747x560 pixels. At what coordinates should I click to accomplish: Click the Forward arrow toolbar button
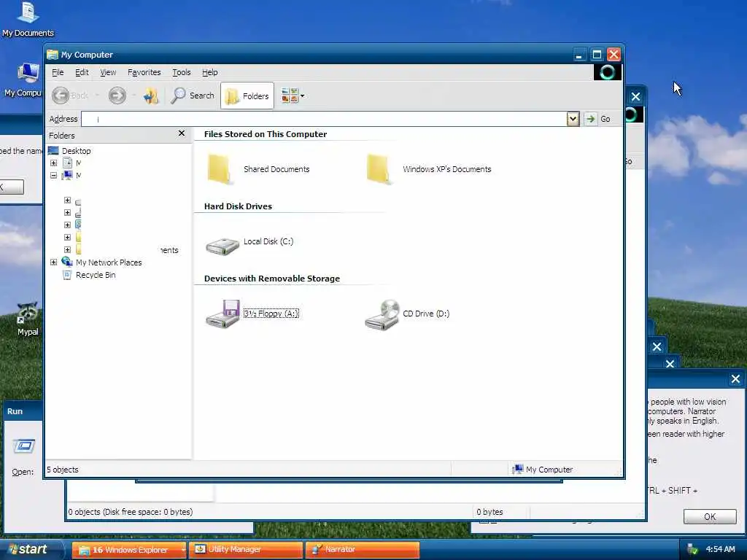click(x=117, y=96)
